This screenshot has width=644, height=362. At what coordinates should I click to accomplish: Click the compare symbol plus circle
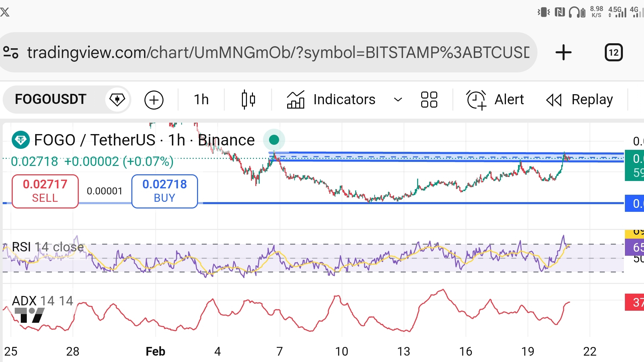coord(154,100)
